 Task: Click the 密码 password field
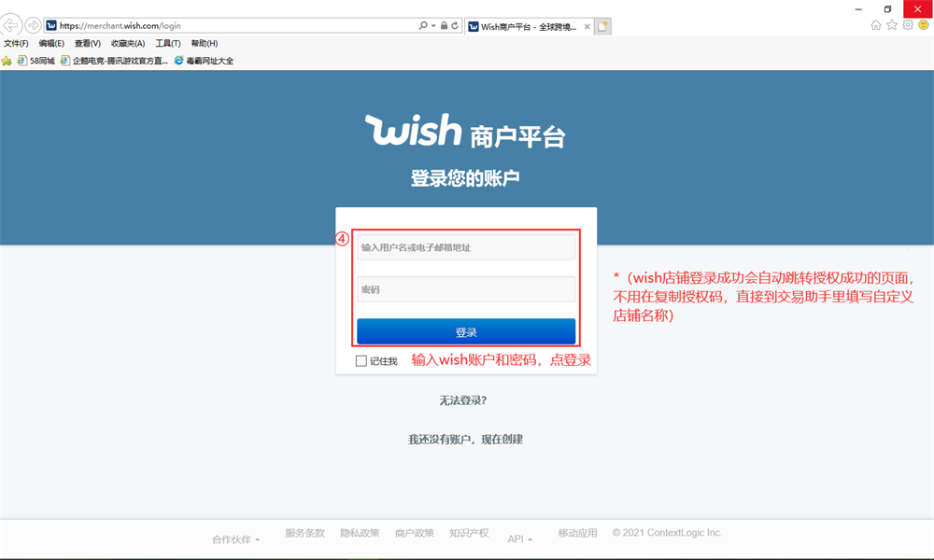(466, 289)
